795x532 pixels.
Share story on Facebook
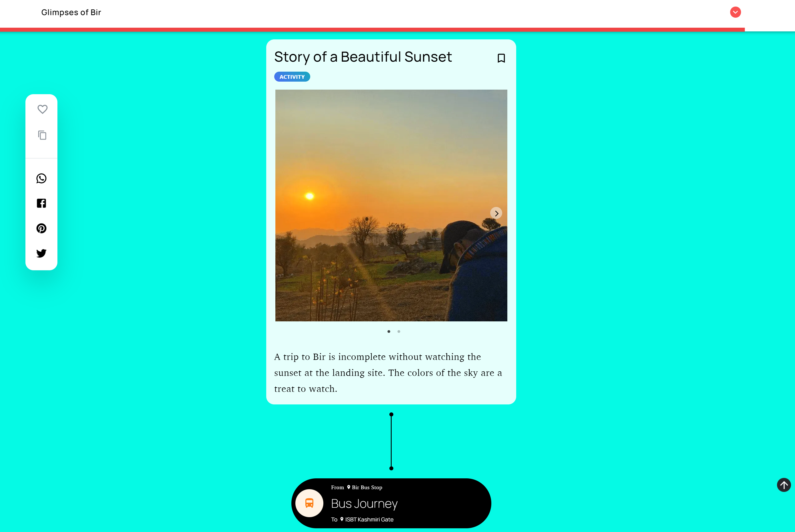point(41,203)
